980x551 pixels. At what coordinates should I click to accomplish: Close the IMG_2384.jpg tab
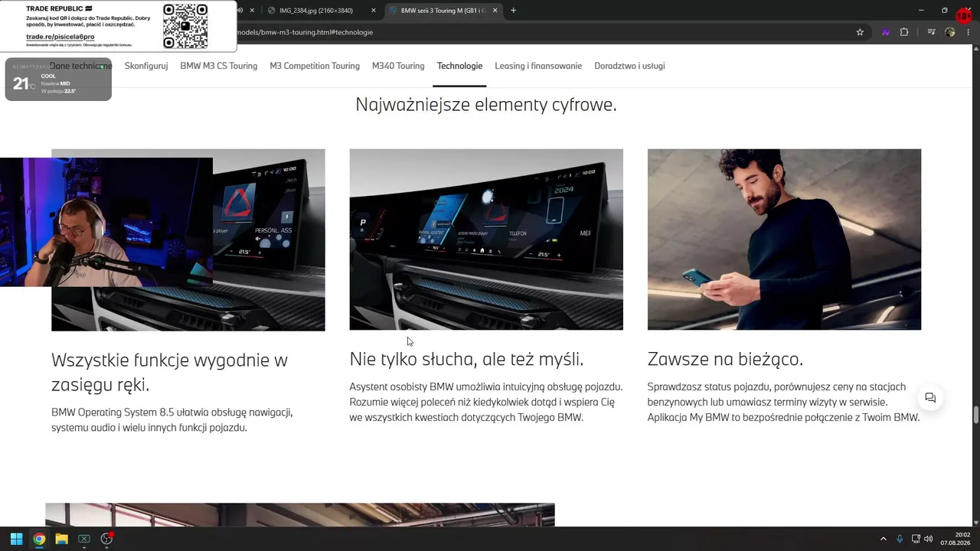point(374,11)
